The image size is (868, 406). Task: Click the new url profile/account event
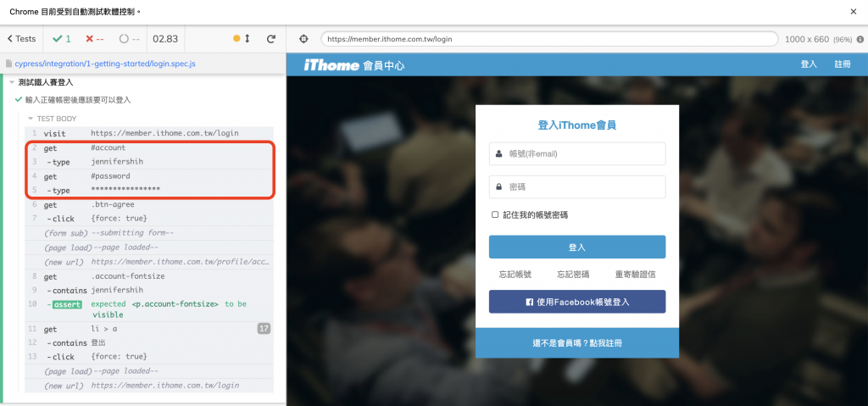click(149, 262)
